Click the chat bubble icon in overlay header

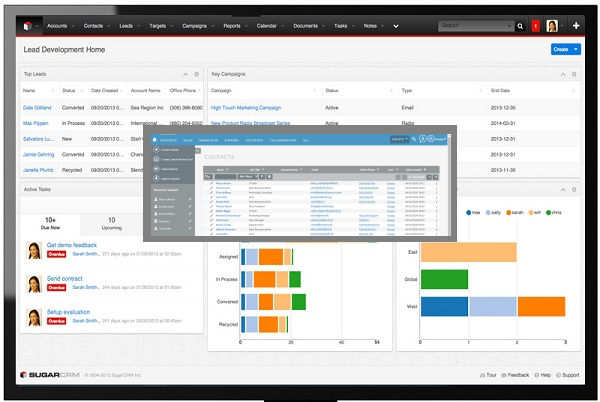point(422,139)
